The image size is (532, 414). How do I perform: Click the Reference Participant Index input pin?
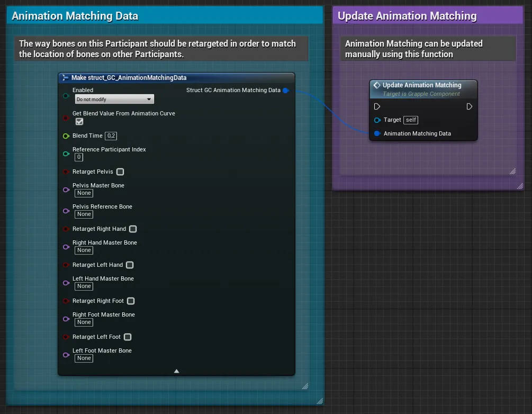point(66,154)
